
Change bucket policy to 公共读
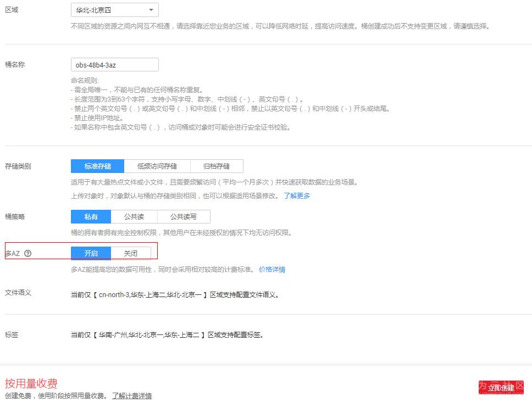point(134,216)
